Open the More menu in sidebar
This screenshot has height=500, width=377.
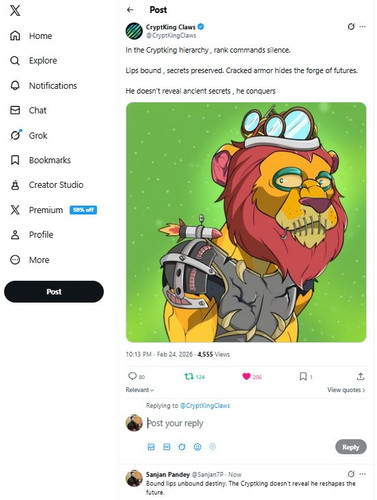30,260
